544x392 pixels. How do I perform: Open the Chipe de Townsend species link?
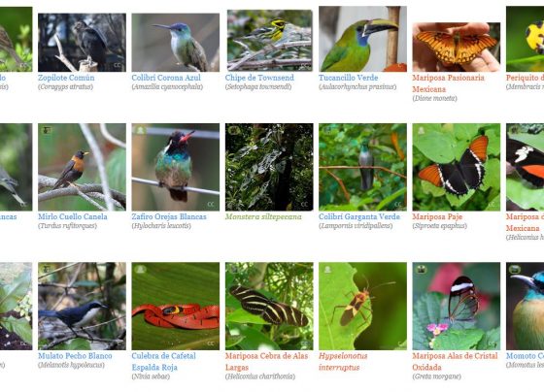point(259,78)
